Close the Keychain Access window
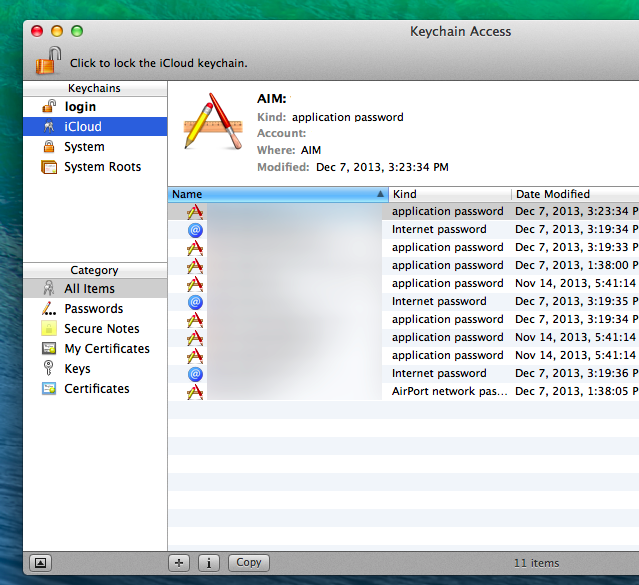This screenshot has height=585, width=639. tap(37, 31)
